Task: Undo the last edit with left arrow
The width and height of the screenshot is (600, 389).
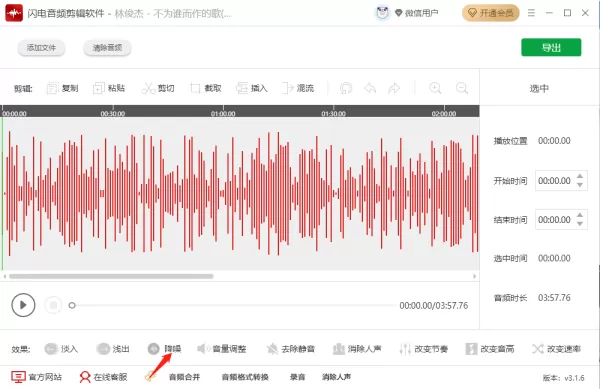Action: pyautogui.click(x=370, y=88)
